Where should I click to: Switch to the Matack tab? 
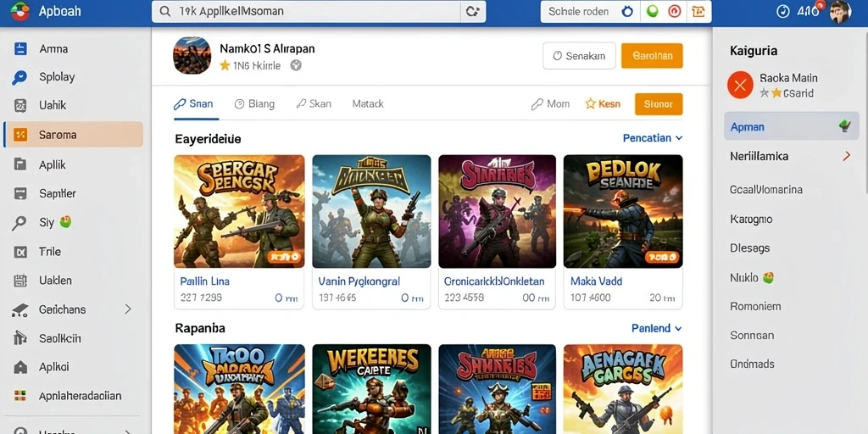point(368,103)
